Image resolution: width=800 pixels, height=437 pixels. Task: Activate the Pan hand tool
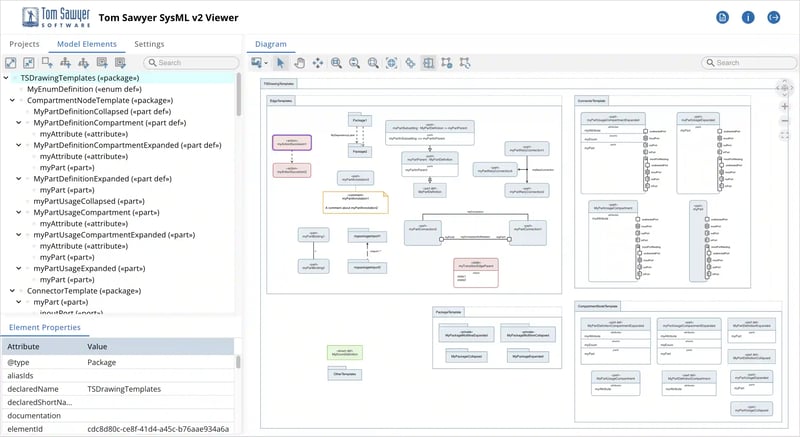coord(299,63)
